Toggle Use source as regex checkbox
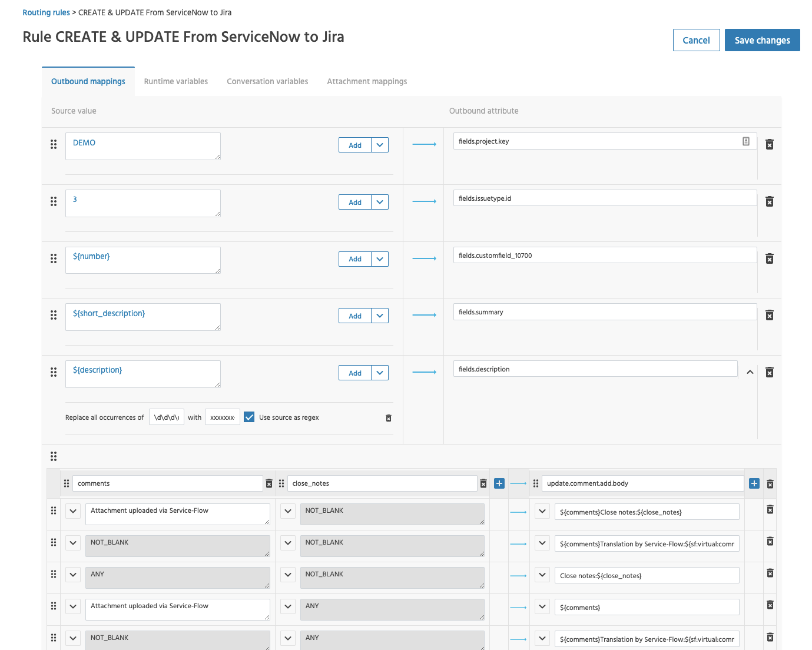Image resolution: width=812 pixels, height=650 pixels. point(249,417)
